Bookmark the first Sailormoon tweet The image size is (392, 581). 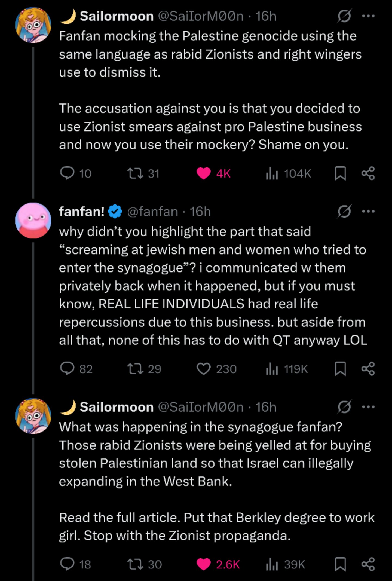coord(340,173)
